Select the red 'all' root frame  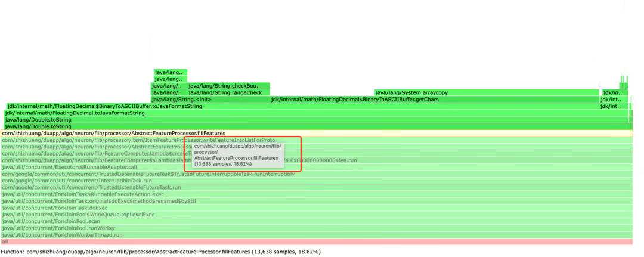(316, 242)
